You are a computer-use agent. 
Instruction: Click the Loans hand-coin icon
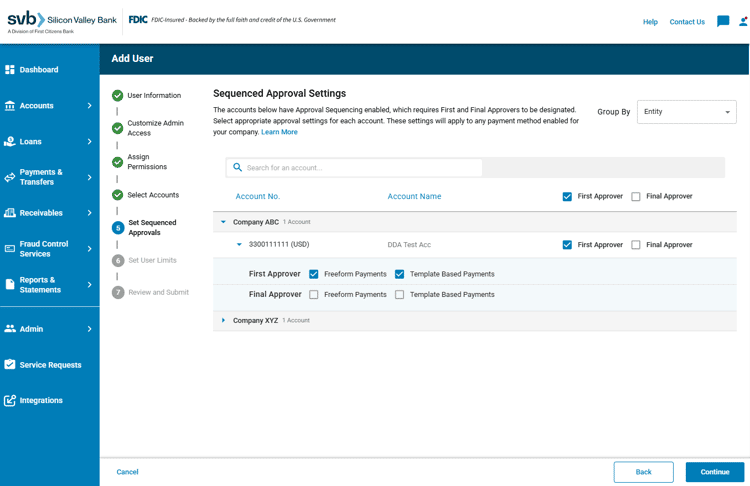(x=10, y=142)
